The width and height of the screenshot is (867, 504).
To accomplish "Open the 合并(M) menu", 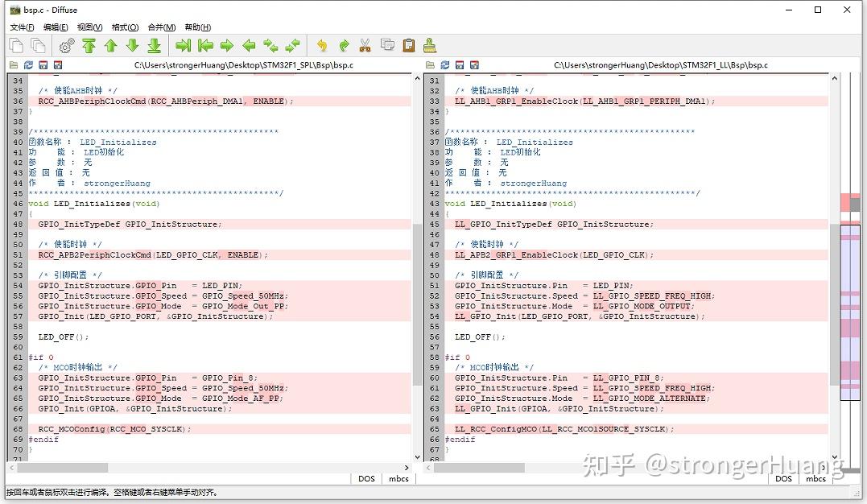I will 162,27.
